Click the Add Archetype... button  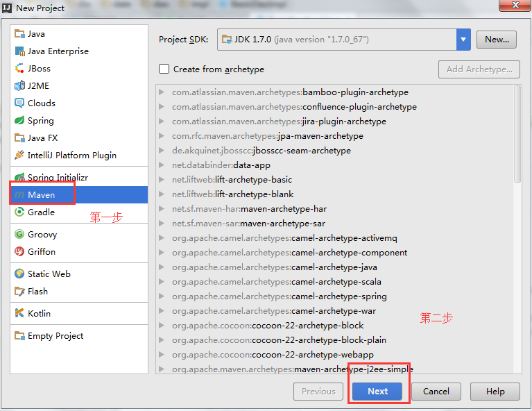tap(479, 69)
